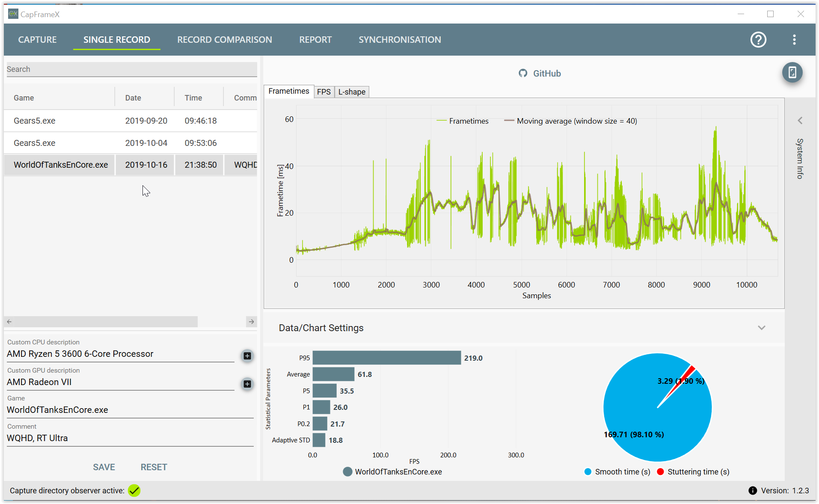Screen dimensions: 819x504
Task: Click the observer active green checkmark
Action: click(x=134, y=491)
